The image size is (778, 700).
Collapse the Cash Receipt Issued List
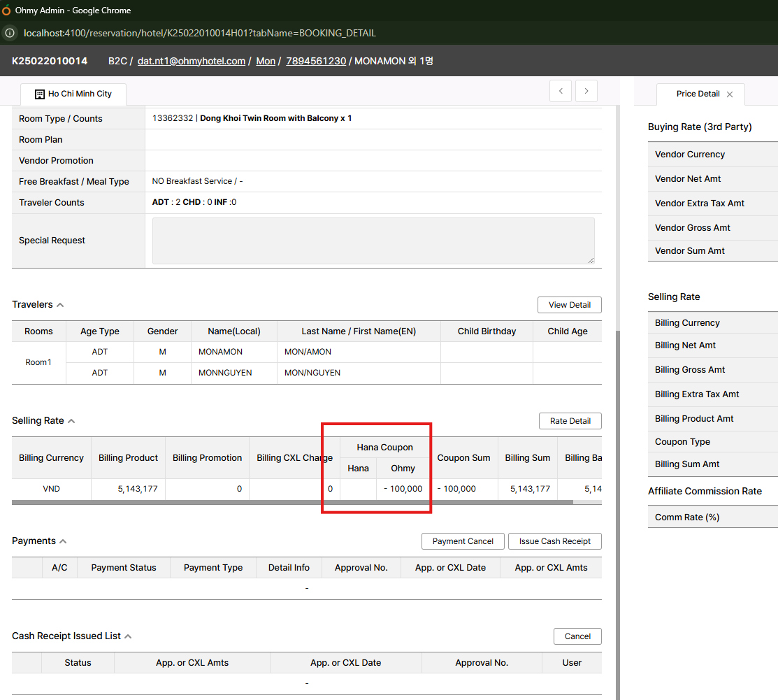[128, 636]
